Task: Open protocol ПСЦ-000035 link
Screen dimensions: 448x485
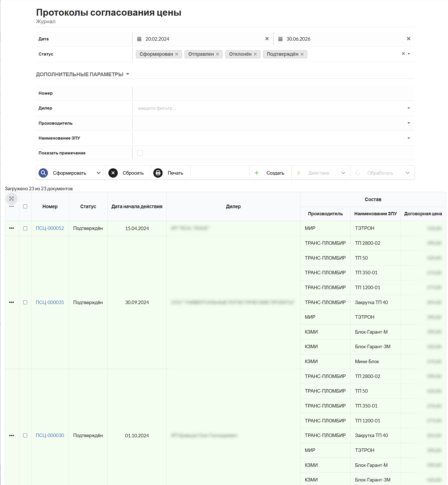Action: pos(50,302)
